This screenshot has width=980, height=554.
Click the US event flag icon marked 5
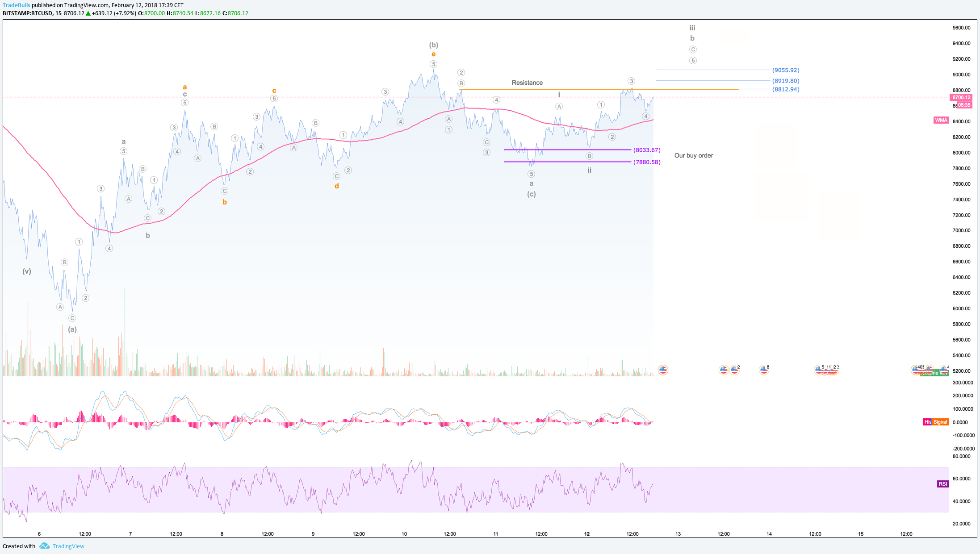819,370
